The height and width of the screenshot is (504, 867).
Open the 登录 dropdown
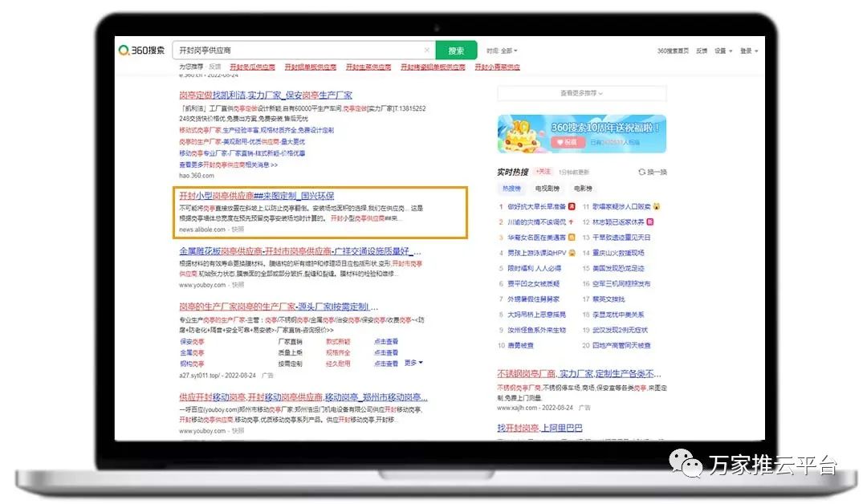pyautogui.click(x=747, y=51)
